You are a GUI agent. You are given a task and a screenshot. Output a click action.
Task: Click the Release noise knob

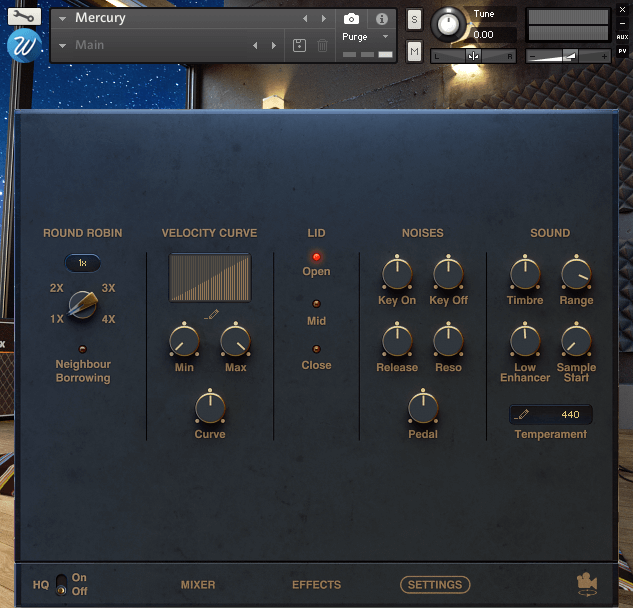(x=397, y=341)
